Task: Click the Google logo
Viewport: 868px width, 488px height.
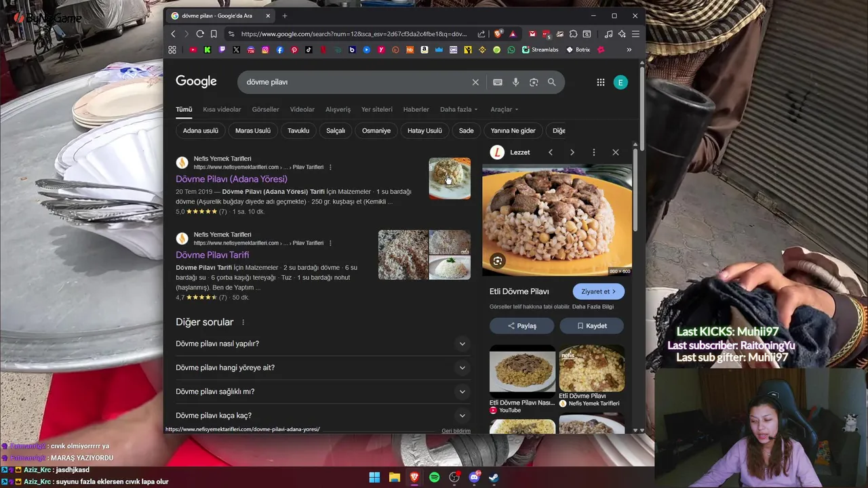Action: pos(196,81)
